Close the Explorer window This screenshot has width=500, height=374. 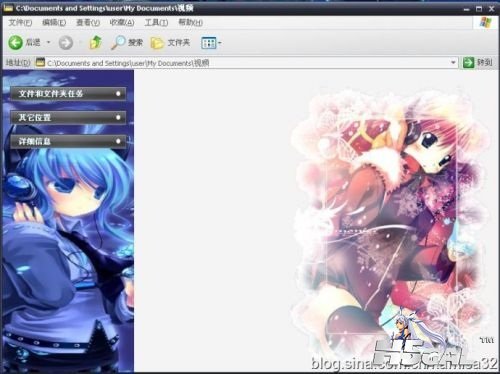click(491, 9)
